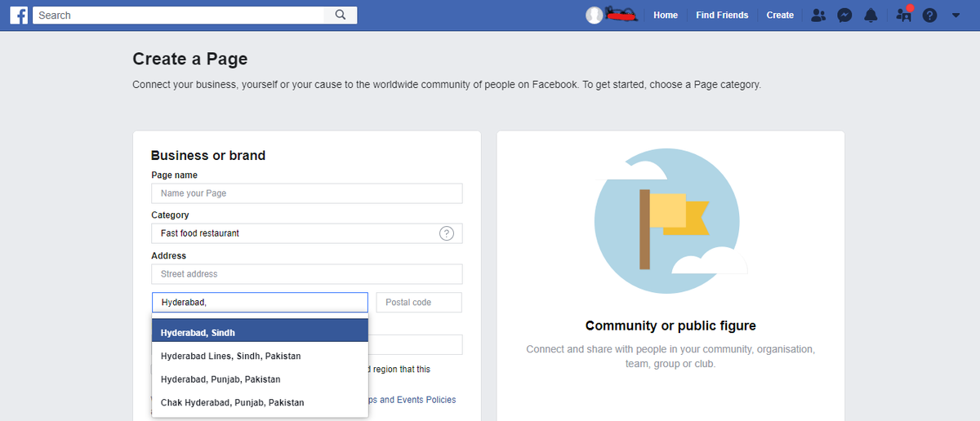The height and width of the screenshot is (421, 980).
Task: Expand the account menu arrow
Action: [956, 15]
